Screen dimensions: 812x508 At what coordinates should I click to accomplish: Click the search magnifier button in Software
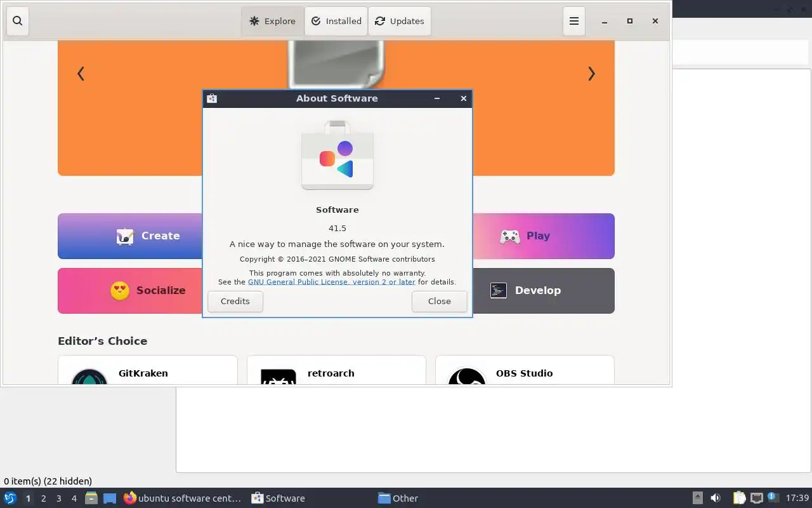(18, 21)
